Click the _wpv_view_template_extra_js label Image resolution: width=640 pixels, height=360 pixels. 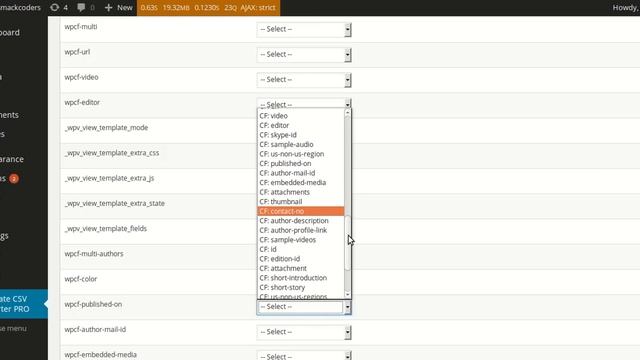109,178
